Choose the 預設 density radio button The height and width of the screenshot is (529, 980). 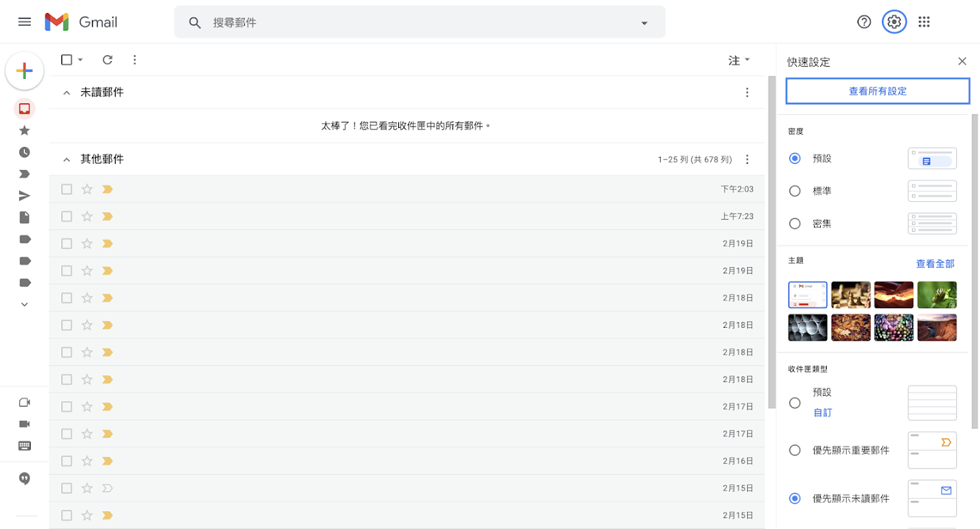795,158
